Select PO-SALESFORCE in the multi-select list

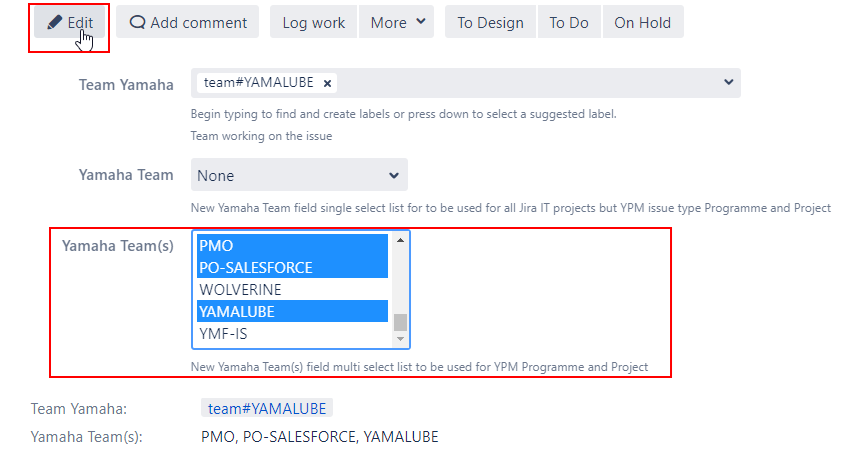(x=292, y=268)
